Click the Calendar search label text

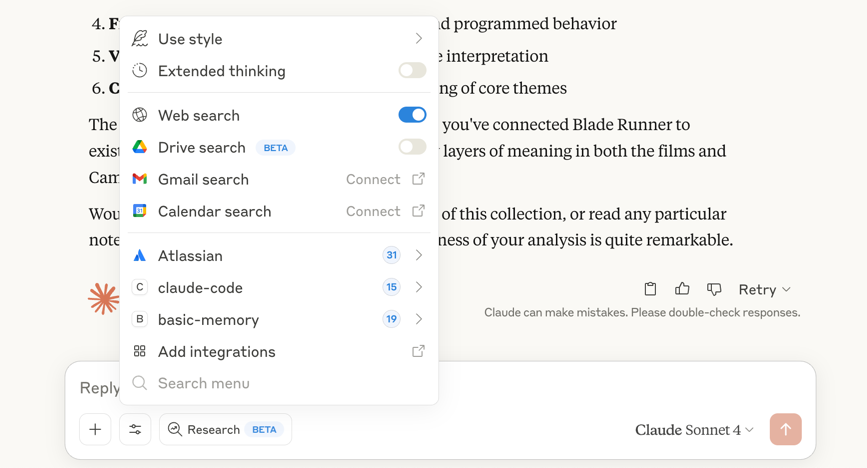coord(215,212)
